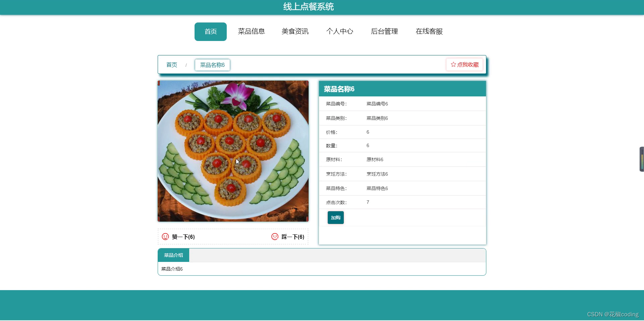
Task: Switch to the 菜品介绍 tab
Action: click(x=173, y=255)
